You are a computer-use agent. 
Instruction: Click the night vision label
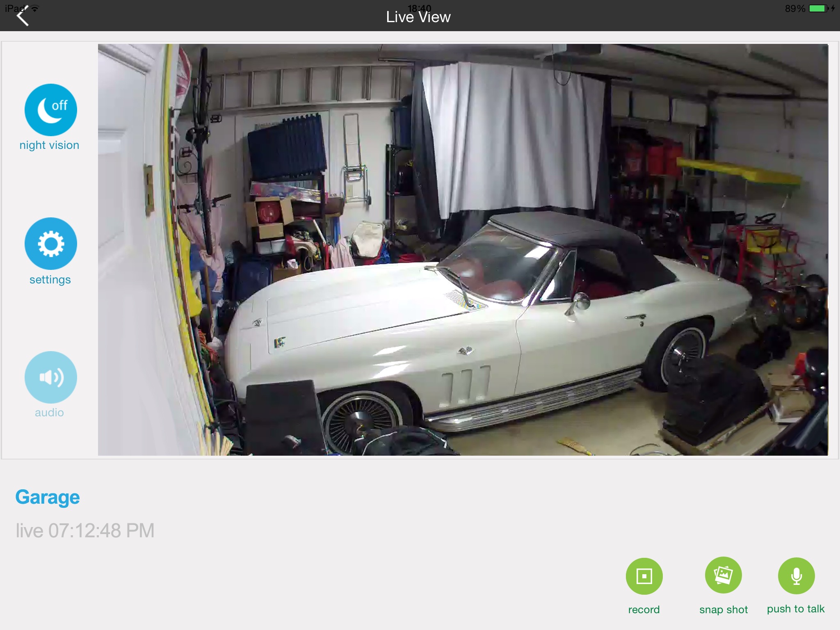49,145
